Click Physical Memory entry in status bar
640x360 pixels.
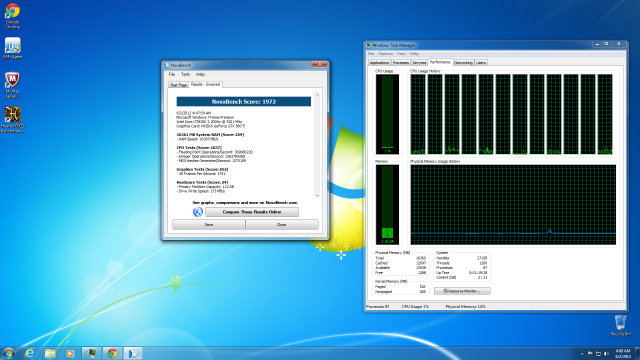465,306
